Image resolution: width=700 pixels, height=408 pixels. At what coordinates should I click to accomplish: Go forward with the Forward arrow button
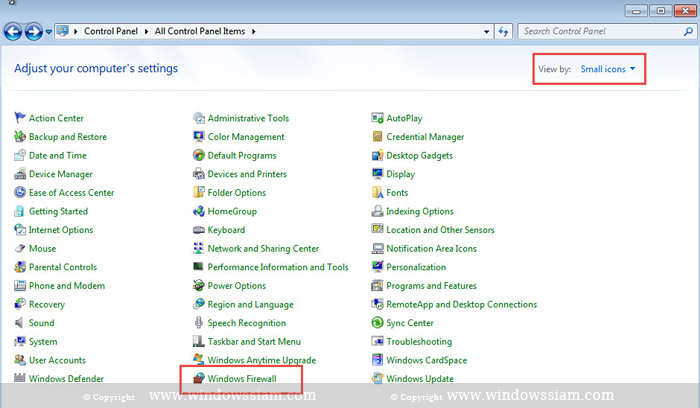34,32
